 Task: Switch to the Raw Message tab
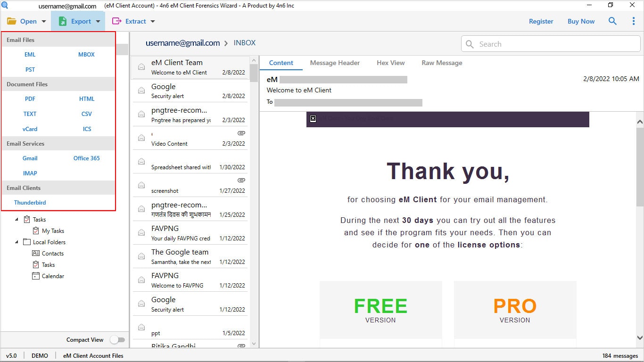pos(442,63)
